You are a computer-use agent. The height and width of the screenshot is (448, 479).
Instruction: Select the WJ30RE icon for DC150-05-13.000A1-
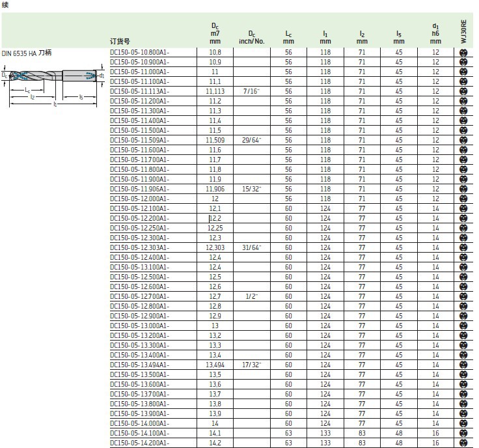click(x=463, y=326)
